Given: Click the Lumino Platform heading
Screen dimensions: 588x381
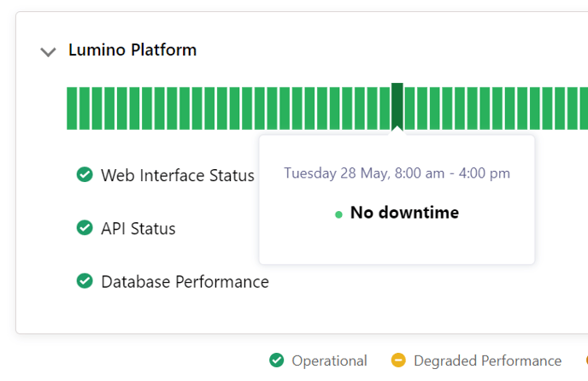Looking at the screenshot, I should [132, 50].
